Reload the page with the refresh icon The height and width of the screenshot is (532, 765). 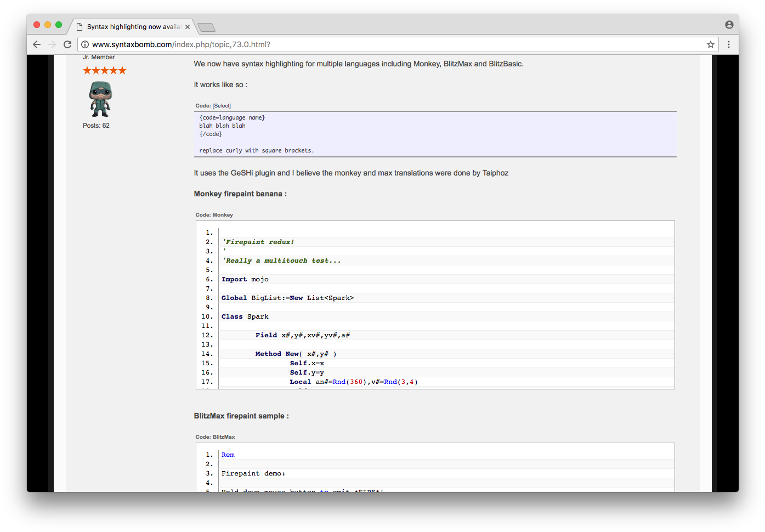tap(67, 44)
